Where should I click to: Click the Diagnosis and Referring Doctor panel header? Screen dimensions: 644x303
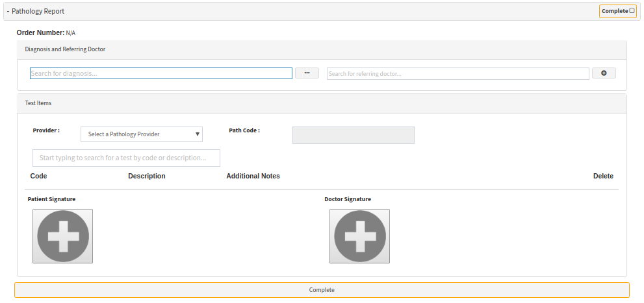click(x=65, y=49)
